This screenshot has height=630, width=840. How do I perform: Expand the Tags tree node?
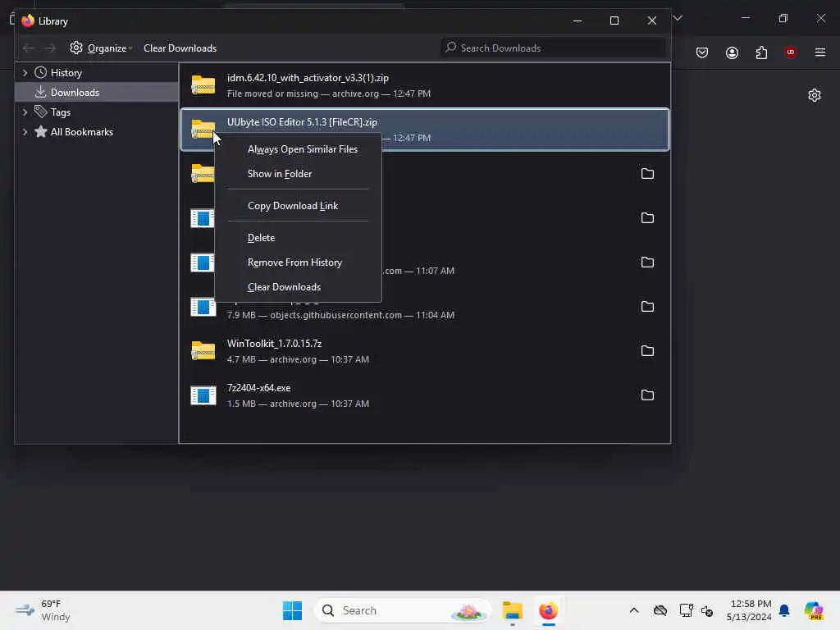[x=25, y=112]
